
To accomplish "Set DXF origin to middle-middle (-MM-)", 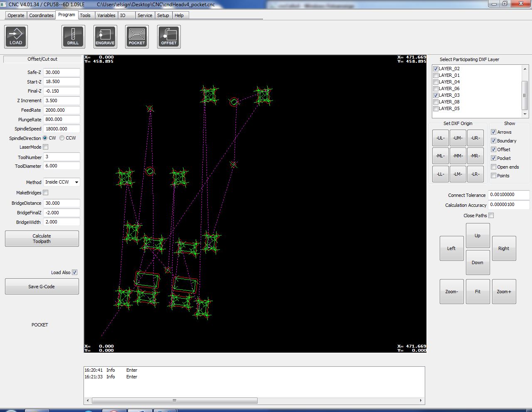I will pos(458,156).
